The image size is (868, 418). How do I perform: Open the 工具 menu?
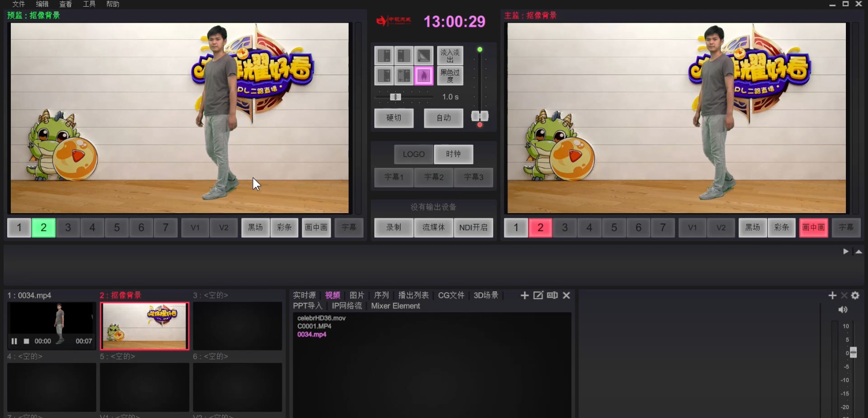89,4
